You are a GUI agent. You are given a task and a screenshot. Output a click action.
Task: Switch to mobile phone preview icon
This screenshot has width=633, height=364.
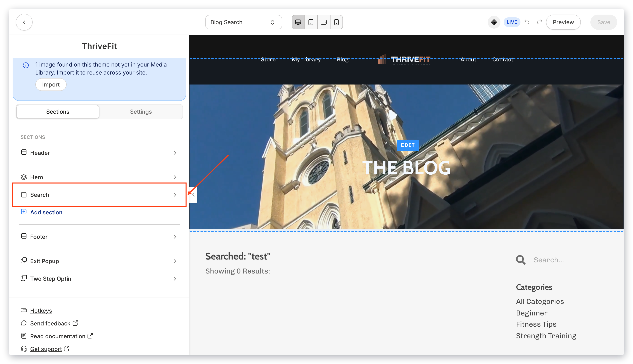click(x=336, y=22)
